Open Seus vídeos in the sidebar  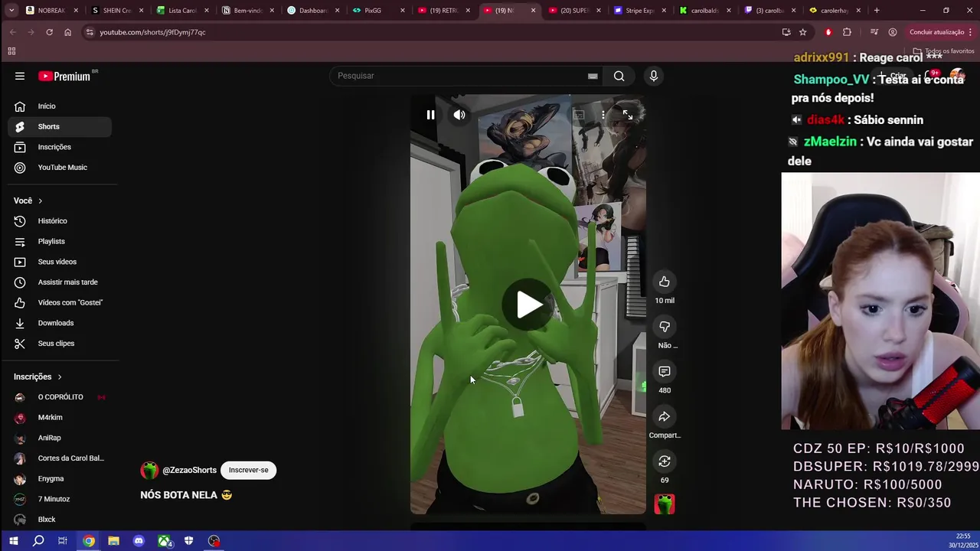(60, 262)
